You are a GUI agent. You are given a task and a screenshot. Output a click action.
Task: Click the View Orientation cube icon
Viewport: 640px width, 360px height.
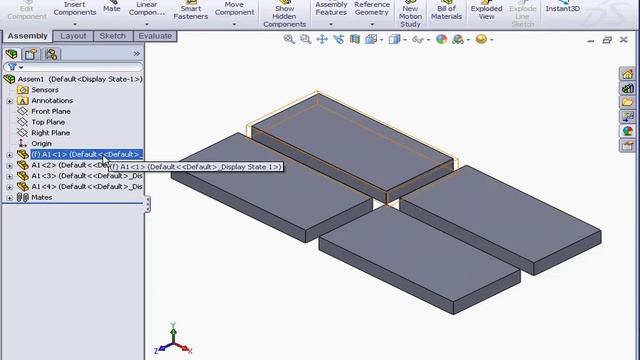click(x=371, y=39)
